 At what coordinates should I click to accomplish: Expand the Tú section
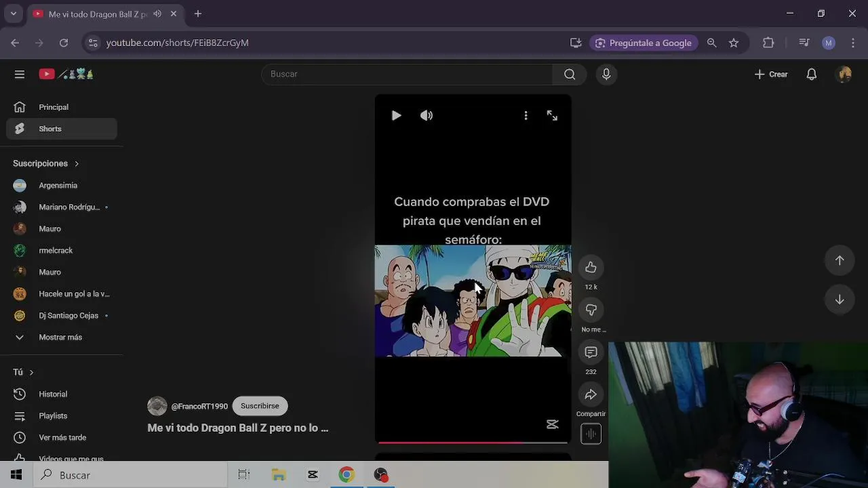(x=23, y=372)
